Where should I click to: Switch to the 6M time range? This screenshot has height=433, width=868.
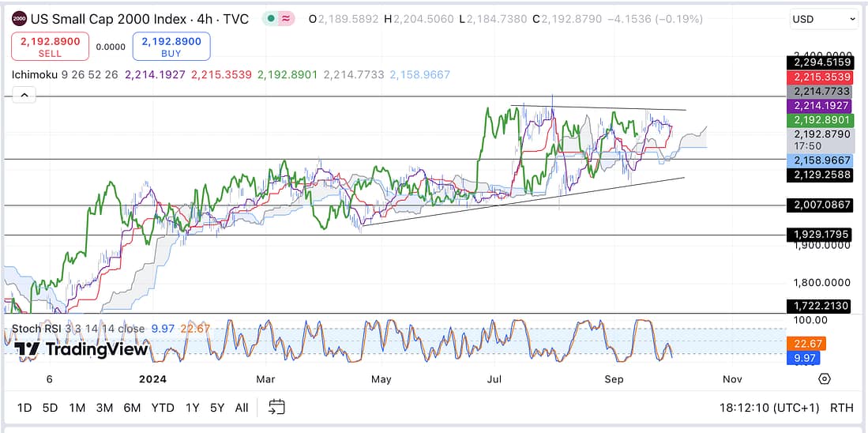pyautogui.click(x=132, y=408)
